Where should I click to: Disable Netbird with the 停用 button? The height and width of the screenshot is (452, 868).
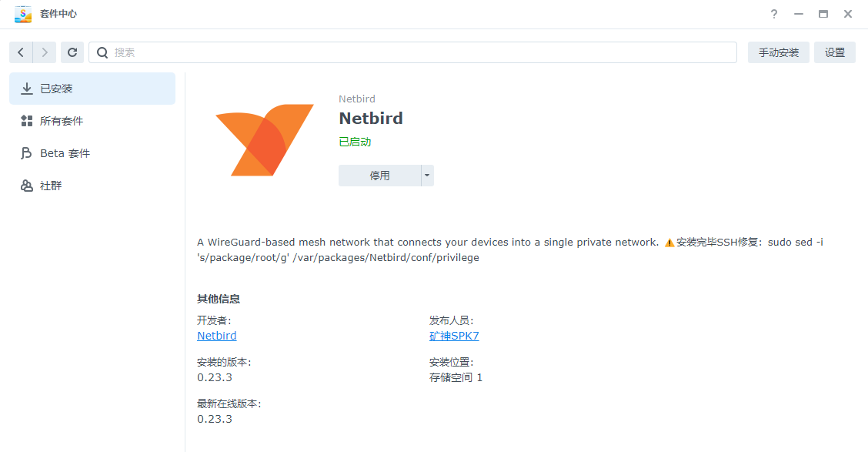coord(380,175)
